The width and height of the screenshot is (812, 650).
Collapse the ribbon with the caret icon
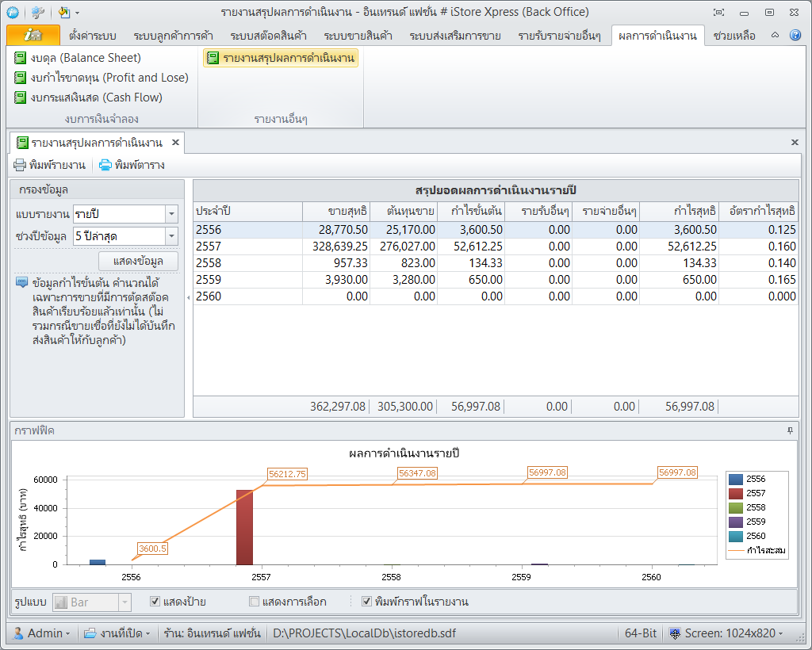[775, 35]
